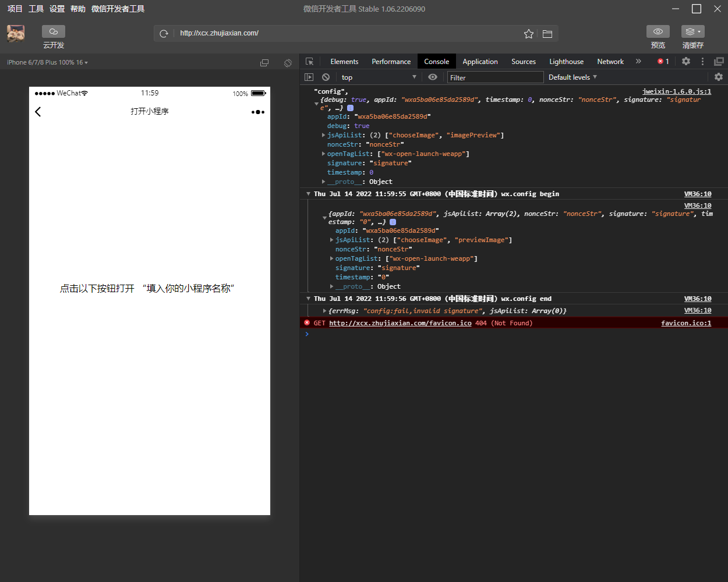Expand the errMsg config:fail object
This screenshot has height=582, width=728.
[x=324, y=311]
